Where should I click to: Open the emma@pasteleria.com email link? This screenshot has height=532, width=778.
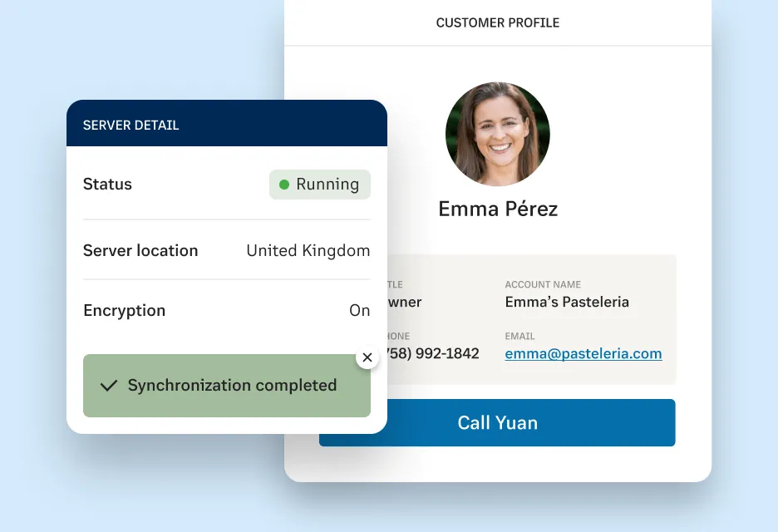[583, 353]
